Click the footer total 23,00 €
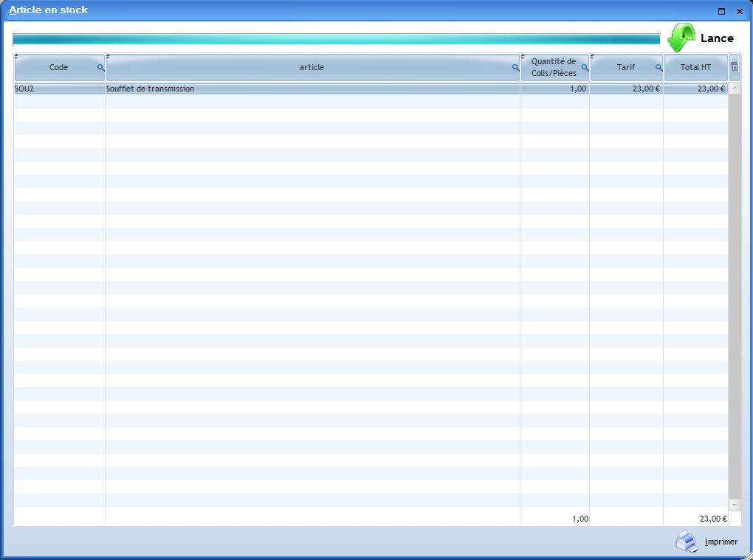This screenshot has height=560, width=753. coord(713,519)
